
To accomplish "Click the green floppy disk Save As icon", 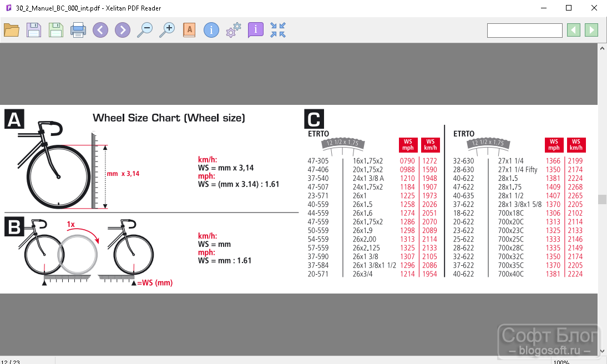I will (x=55, y=30).
